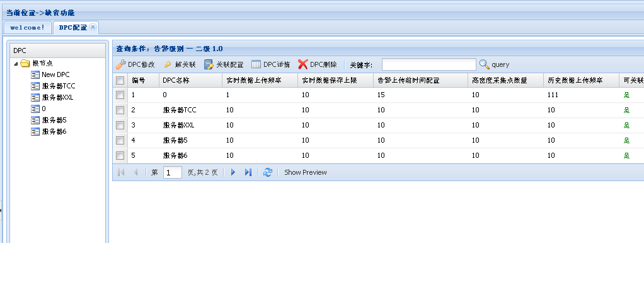Toggle the select-all header checkbox
This screenshot has height=284, width=644.
[x=120, y=80]
